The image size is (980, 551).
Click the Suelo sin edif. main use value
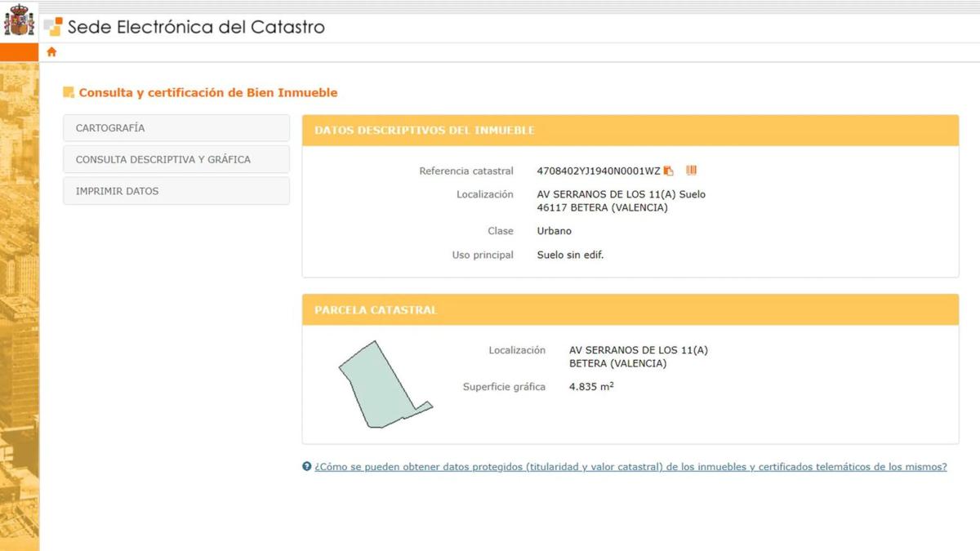[570, 255]
